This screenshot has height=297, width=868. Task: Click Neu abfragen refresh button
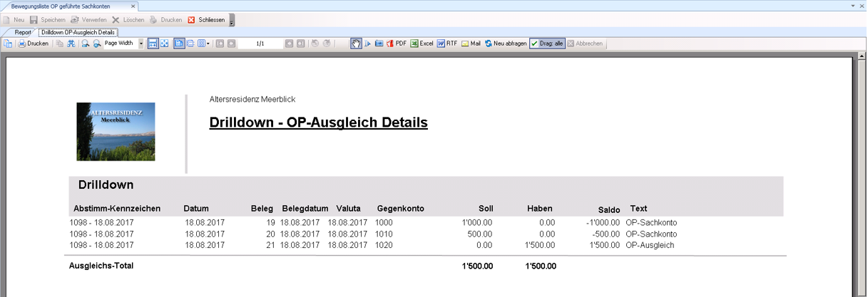pos(506,43)
